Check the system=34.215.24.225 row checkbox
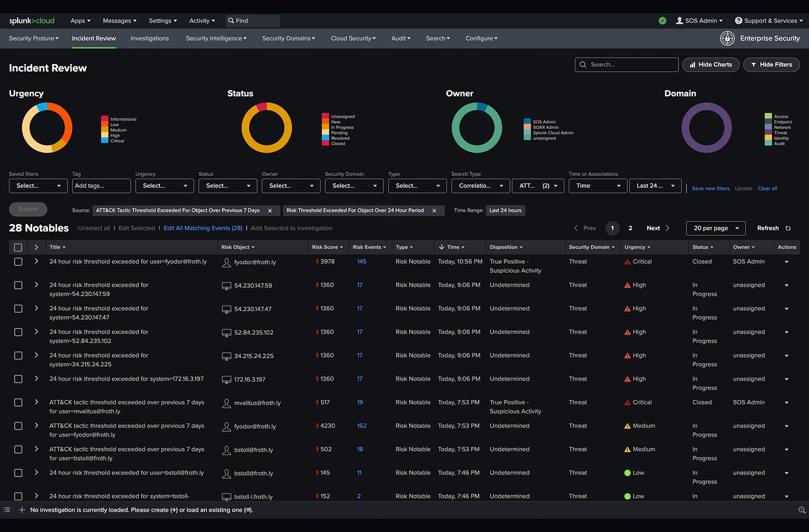The height and width of the screenshot is (532, 809). tap(18, 355)
